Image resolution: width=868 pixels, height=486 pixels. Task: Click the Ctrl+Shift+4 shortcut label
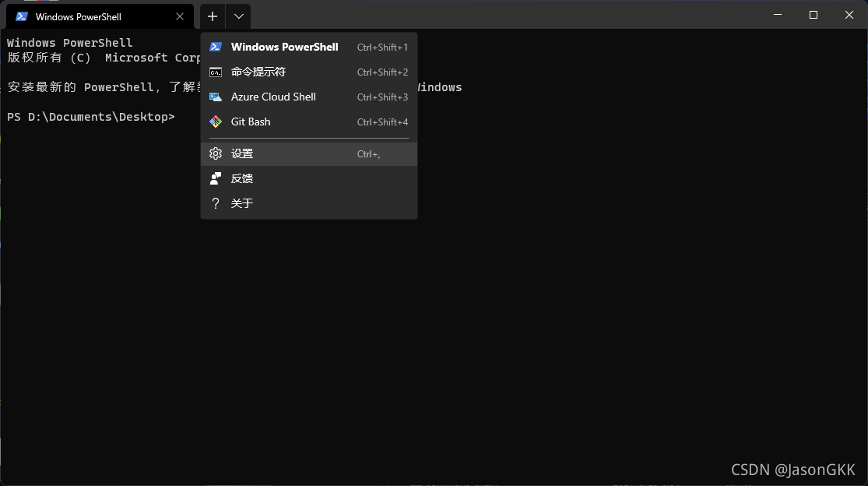[382, 122]
